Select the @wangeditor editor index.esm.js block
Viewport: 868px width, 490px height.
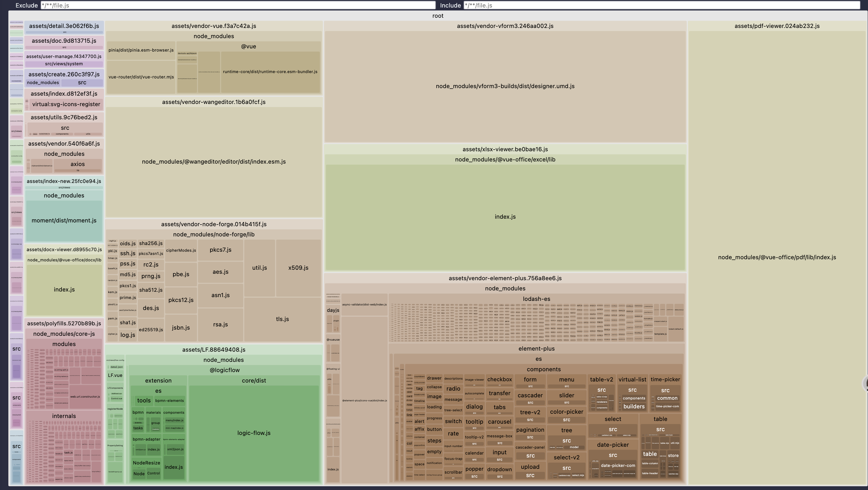click(214, 162)
